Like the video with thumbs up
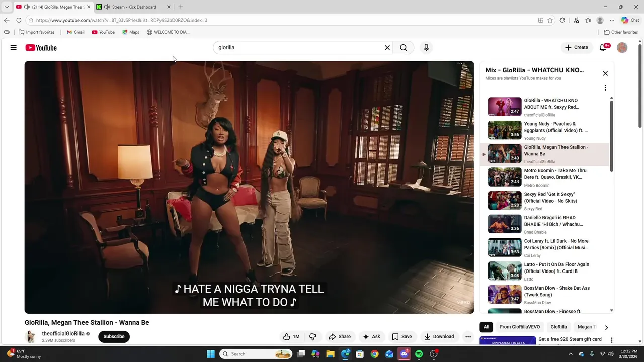Viewport: 644px width, 362px height. [292, 337]
